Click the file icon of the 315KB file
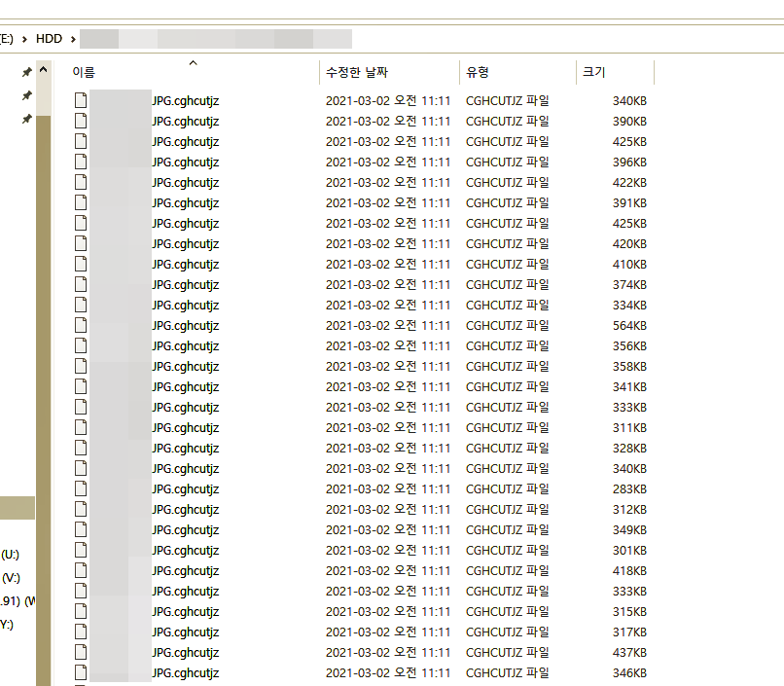 point(81,611)
